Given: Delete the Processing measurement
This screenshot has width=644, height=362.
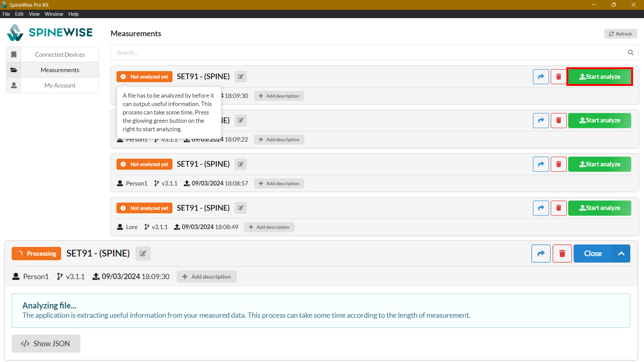Looking at the screenshot, I should click(x=562, y=254).
